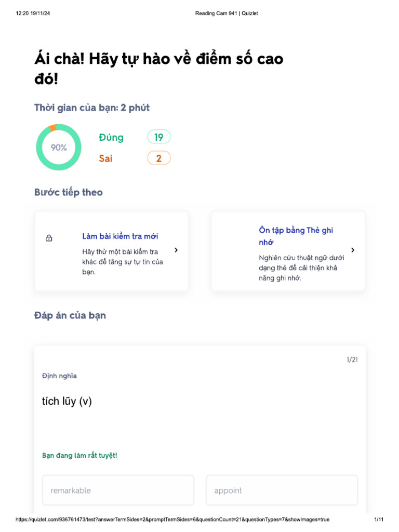Select the answer option "remarkable"

(118, 490)
